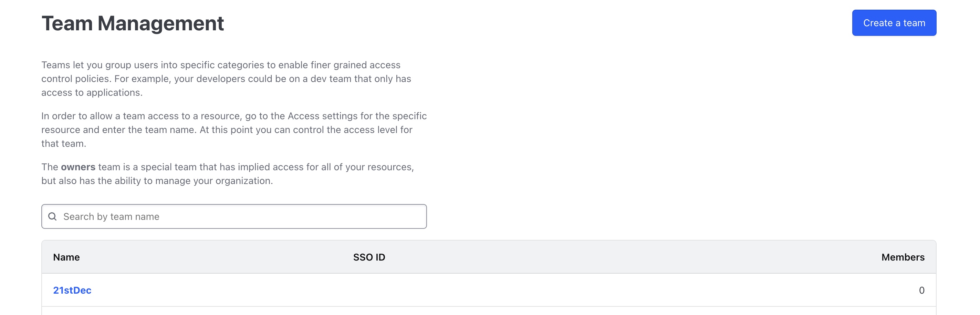980x315 pixels.
Task: Click the member count 0 for 21stDec
Action: point(921,290)
